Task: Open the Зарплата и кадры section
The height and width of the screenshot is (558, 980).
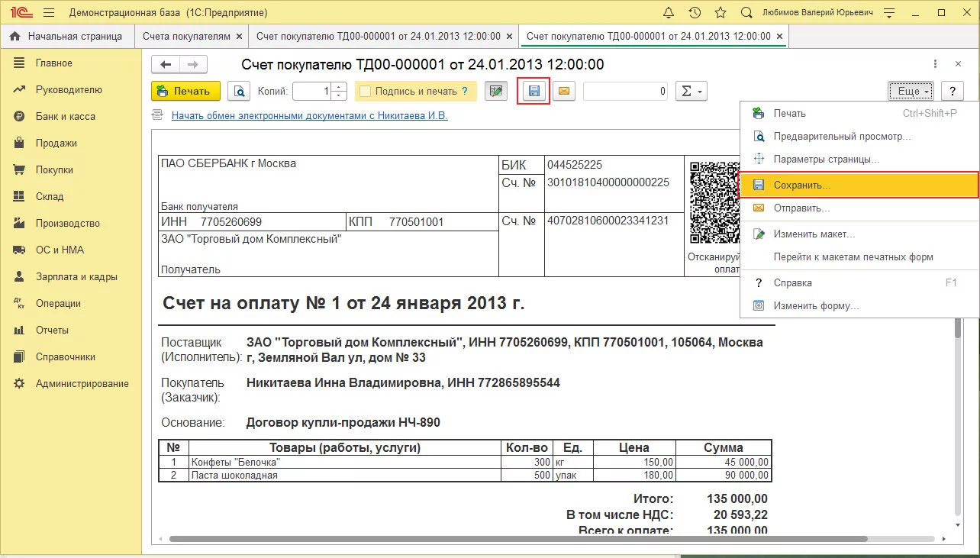Action: (x=70, y=276)
